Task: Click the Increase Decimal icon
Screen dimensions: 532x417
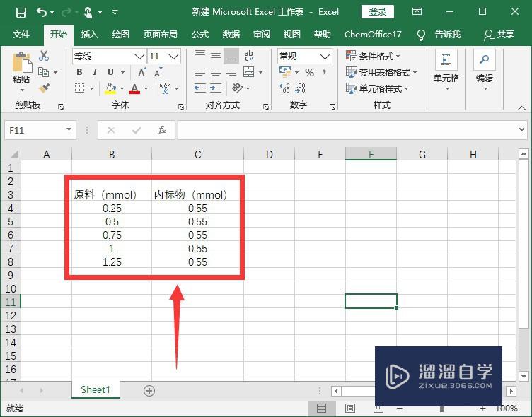Action: tap(284, 88)
